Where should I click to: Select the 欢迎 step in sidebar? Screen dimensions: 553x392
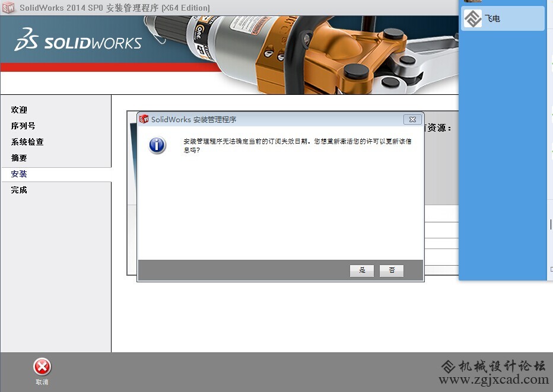pos(19,110)
